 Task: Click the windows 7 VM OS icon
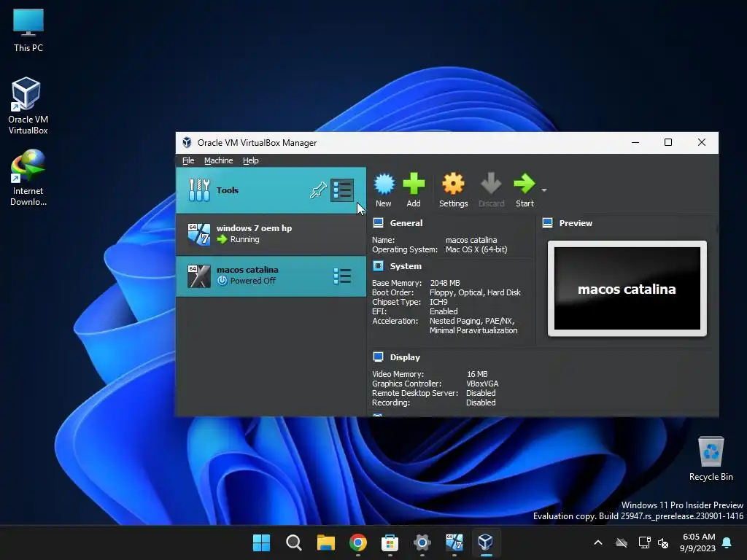coord(198,234)
